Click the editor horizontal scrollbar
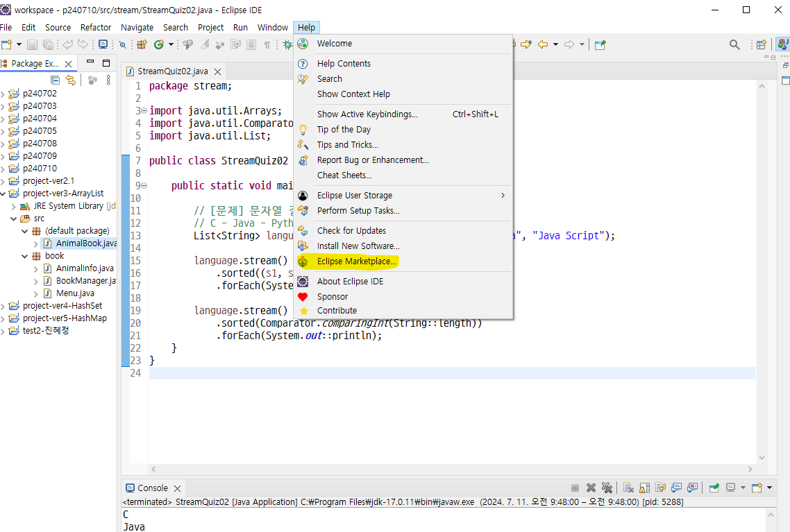 (x=451, y=469)
